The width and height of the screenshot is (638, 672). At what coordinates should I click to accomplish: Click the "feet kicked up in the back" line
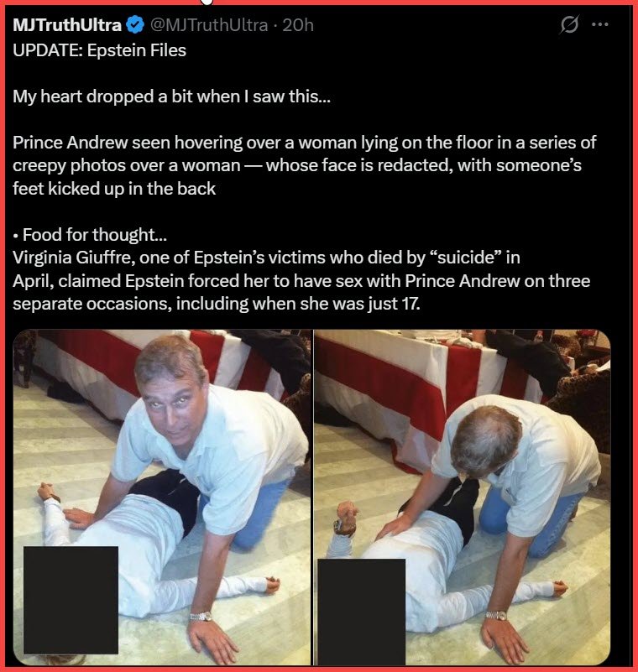[114, 189]
